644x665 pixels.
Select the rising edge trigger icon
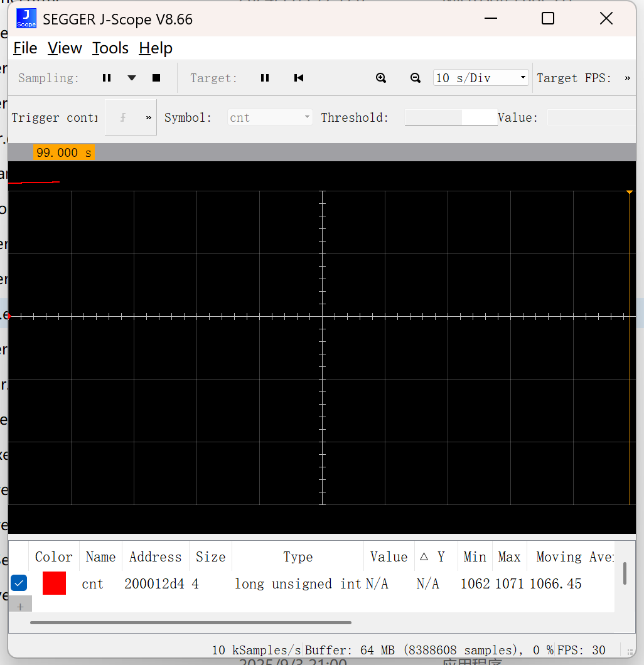point(122,117)
